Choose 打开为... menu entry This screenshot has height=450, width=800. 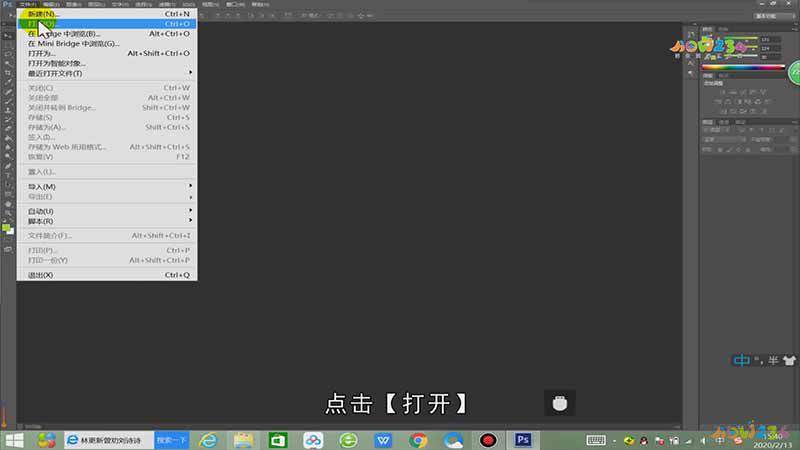(107, 54)
